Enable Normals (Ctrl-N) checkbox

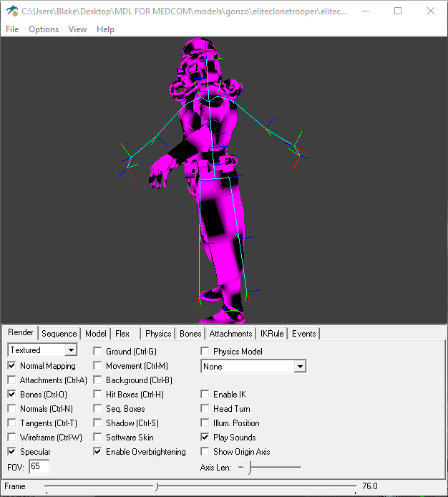[x=11, y=408]
